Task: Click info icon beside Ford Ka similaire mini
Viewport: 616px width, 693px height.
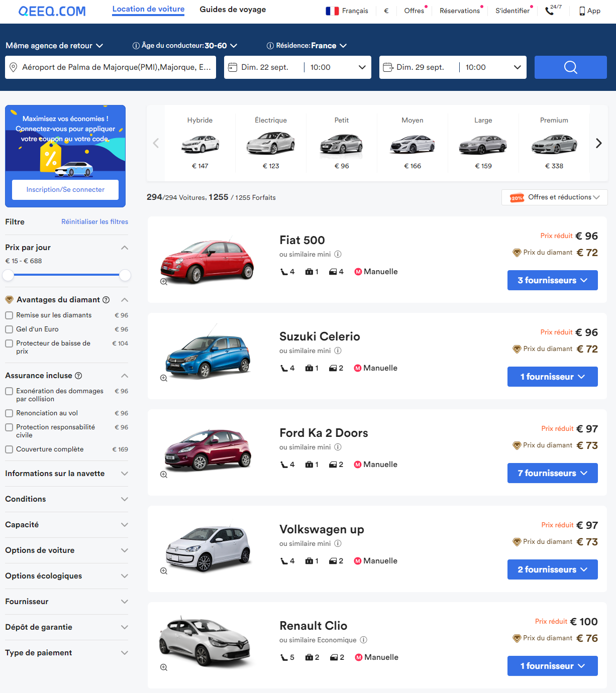Action: (338, 447)
